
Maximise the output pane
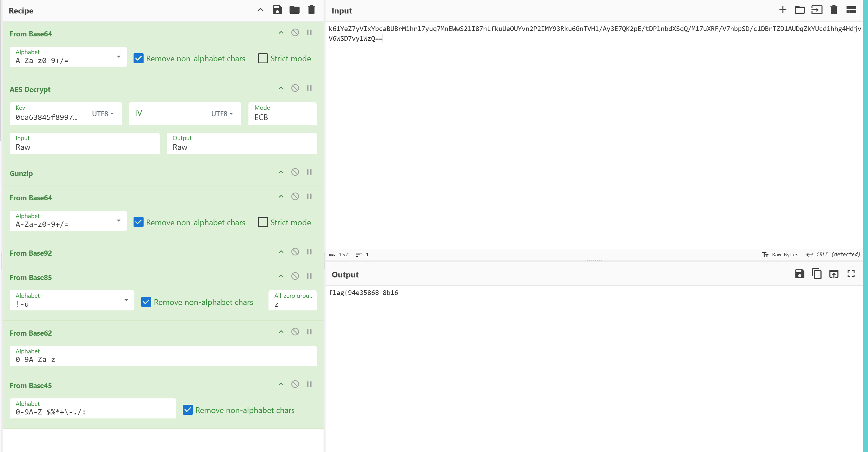click(x=851, y=274)
